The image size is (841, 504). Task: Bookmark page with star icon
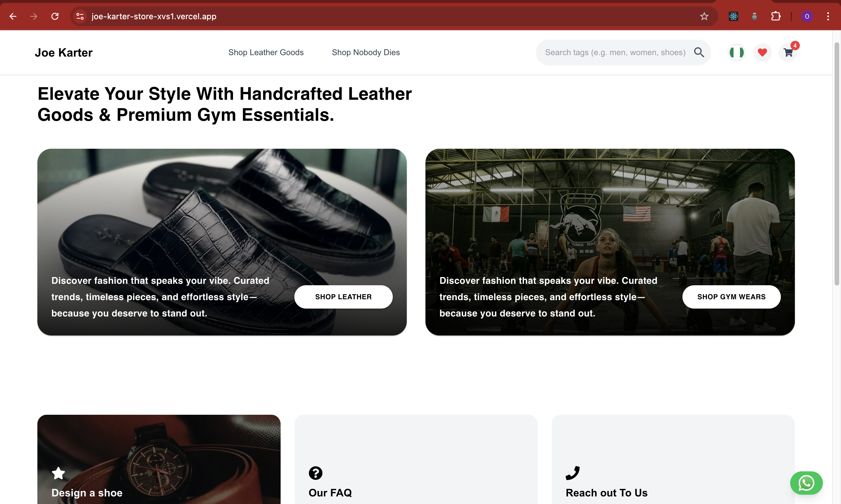(704, 16)
